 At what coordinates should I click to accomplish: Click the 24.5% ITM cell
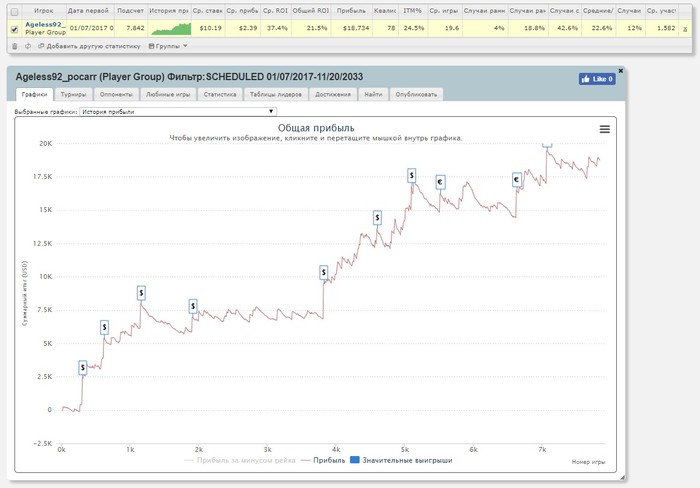point(413,28)
